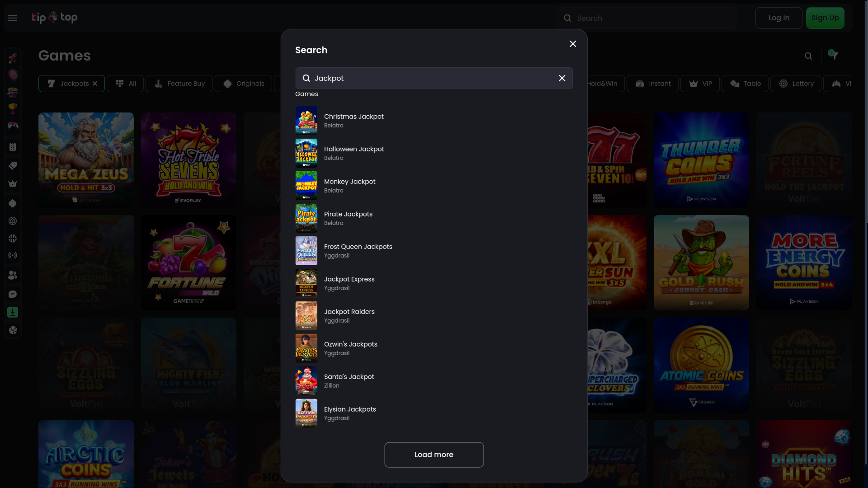
Task: Open the Mega Zeus game thumbnail
Action: pos(86,160)
